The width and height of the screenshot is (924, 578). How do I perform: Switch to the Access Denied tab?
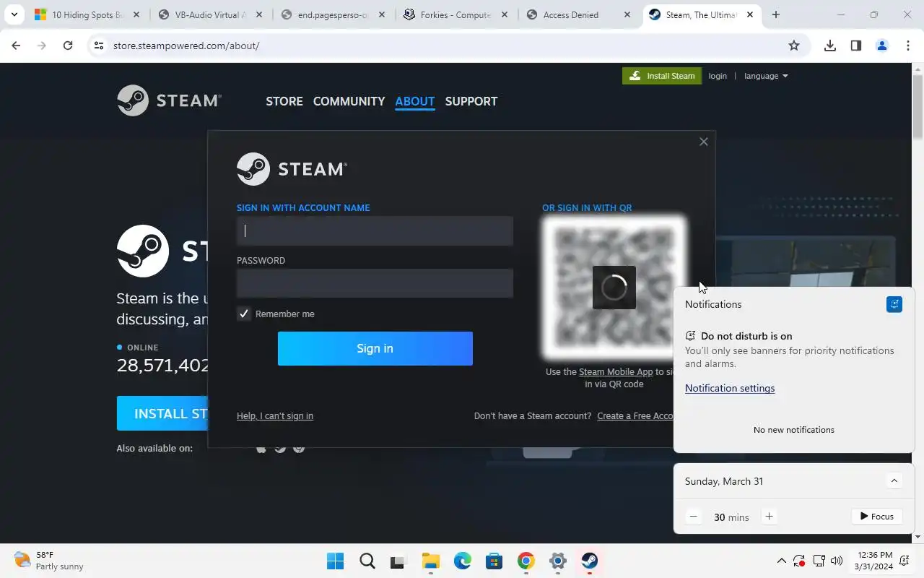pos(580,14)
